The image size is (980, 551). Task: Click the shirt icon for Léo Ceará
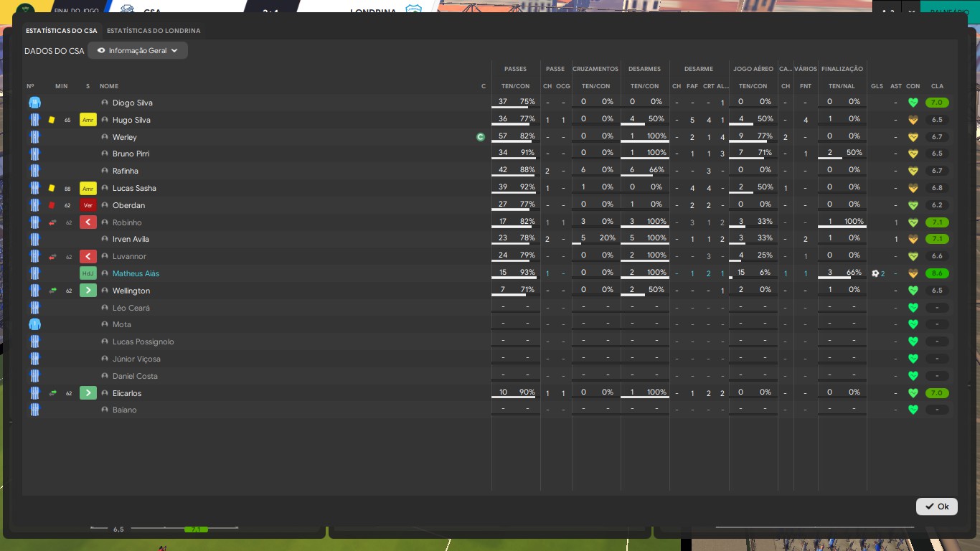pos(34,308)
